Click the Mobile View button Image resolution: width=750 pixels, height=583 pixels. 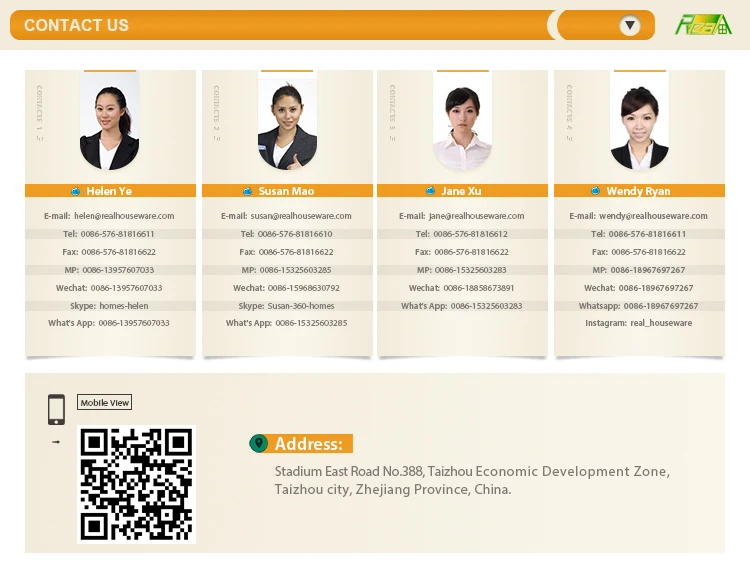tap(104, 402)
